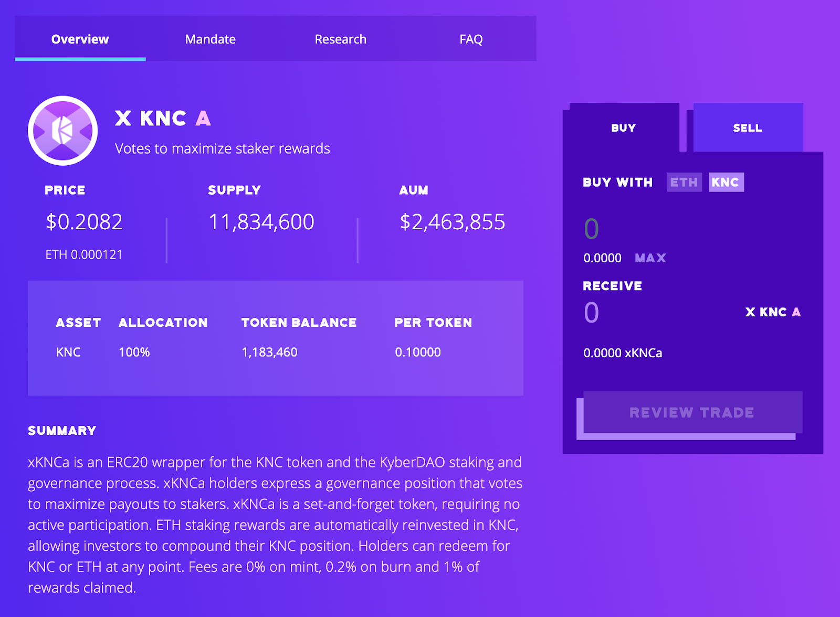Click the xKNCa Kyber logo icon
Screen dimensions: 840x617
(x=62, y=131)
